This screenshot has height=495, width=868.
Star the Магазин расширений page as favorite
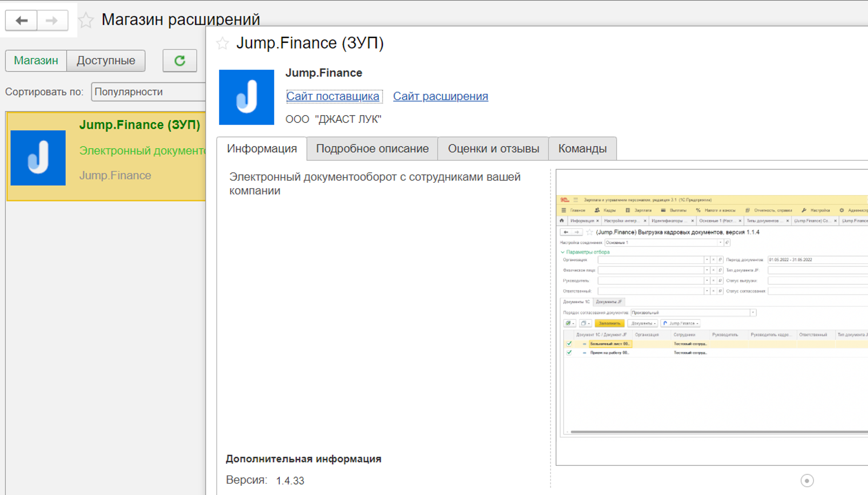pos(86,20)
